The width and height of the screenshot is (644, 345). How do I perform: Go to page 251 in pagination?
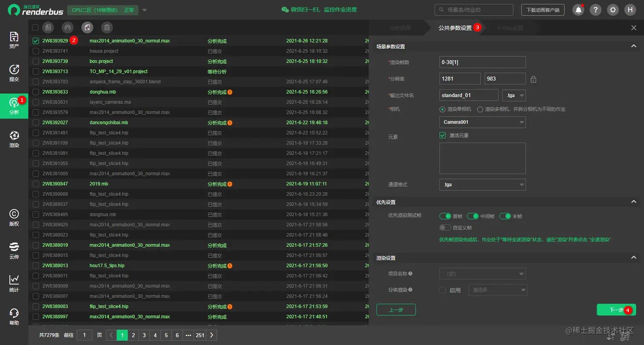[x=200, y=335]
